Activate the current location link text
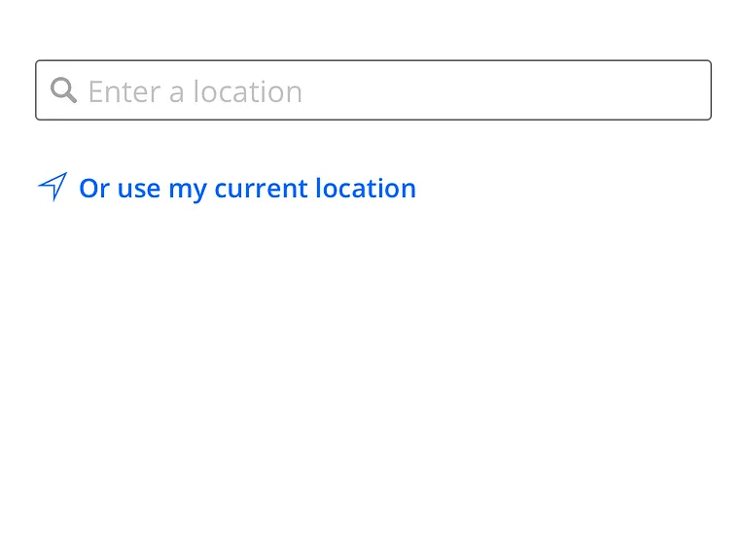747x560 pixels. [x=247, y=188]
